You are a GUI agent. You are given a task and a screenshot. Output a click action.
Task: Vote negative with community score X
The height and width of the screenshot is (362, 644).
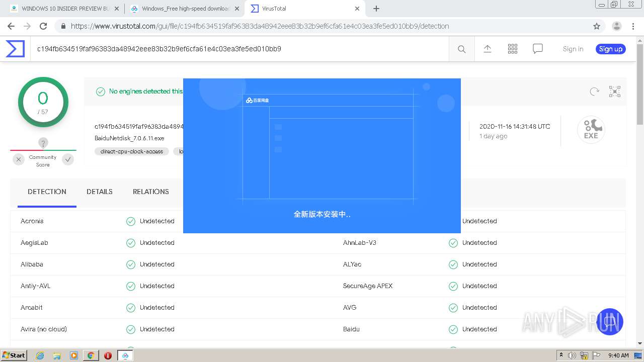pyautogui.click(x=19, y=159)
